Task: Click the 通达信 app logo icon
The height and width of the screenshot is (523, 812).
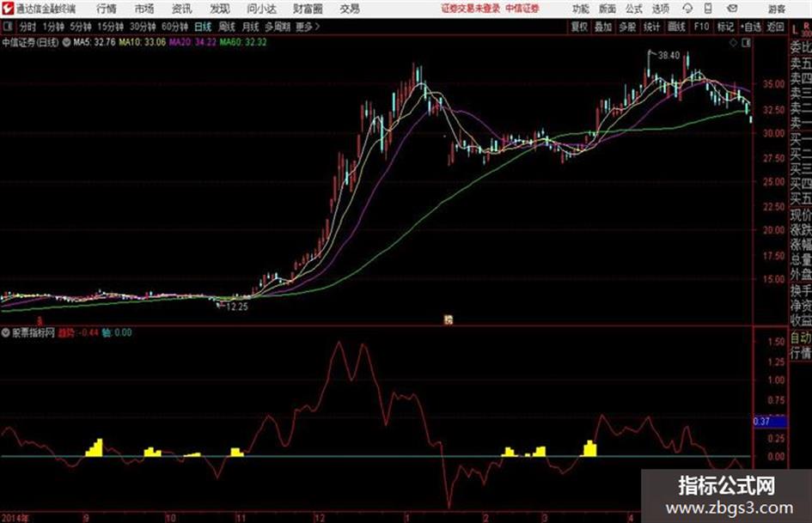Action: tap(9, 9)
